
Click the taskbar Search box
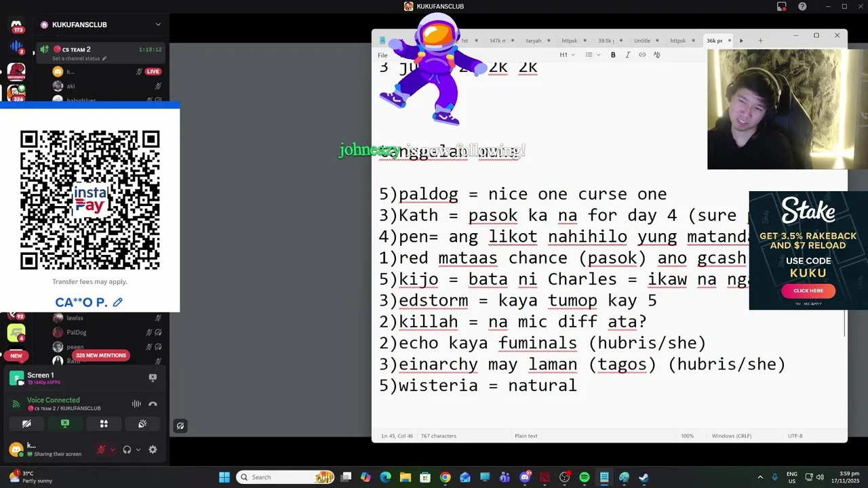coord(285,477)
